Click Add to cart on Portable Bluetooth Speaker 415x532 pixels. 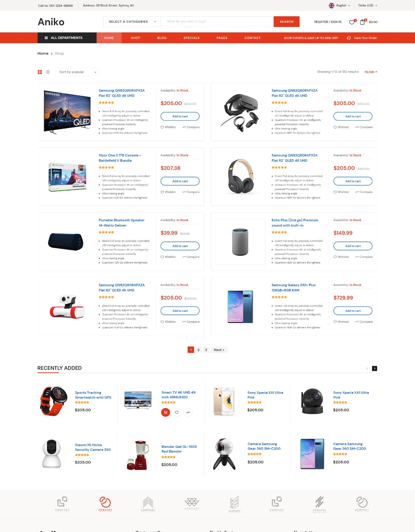180,246
